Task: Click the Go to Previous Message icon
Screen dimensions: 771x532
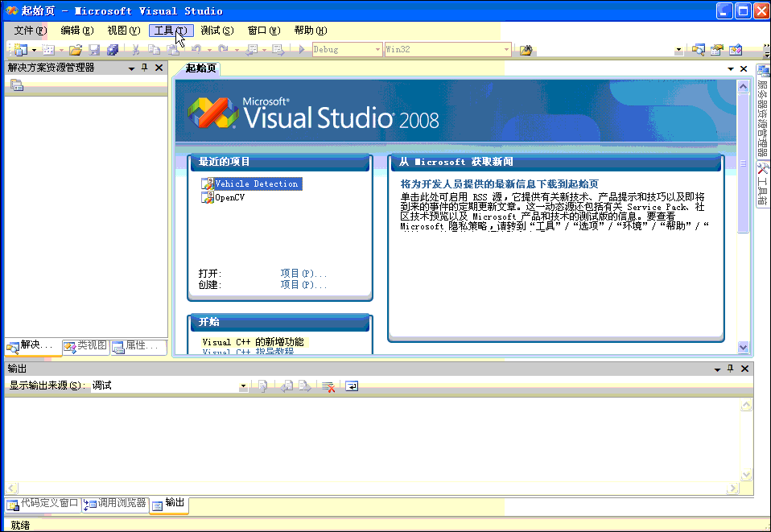Action: click(x=287, y=386)
